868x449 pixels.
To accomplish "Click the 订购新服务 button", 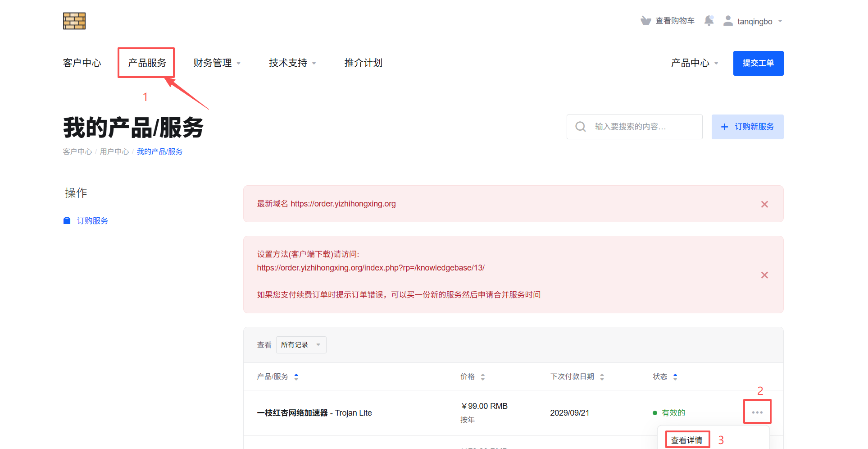I will (747, 127).
